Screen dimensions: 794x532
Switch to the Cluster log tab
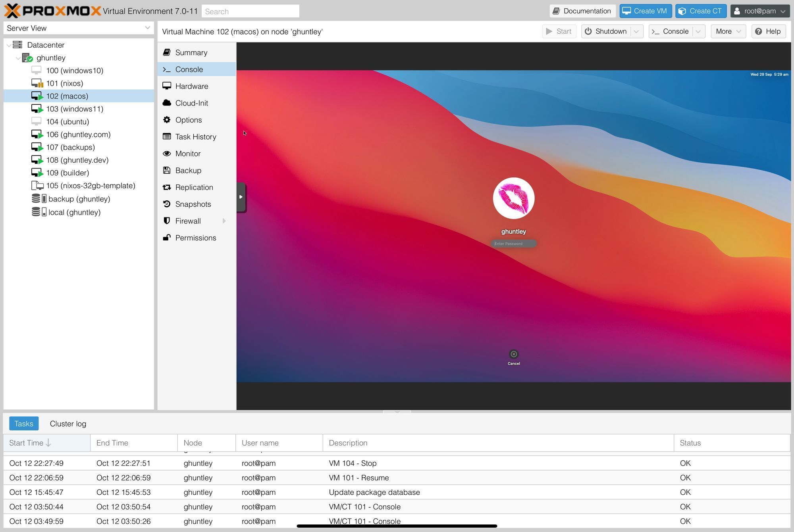pos(68,424)
